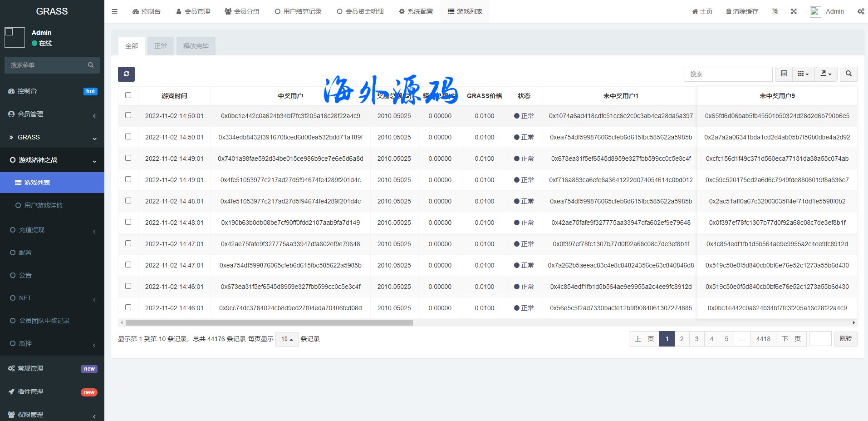The height and width of the screenshot is (421, 868).
Task: Switch to the 释放完毕 tab
Action: click(x=196, y=46)
